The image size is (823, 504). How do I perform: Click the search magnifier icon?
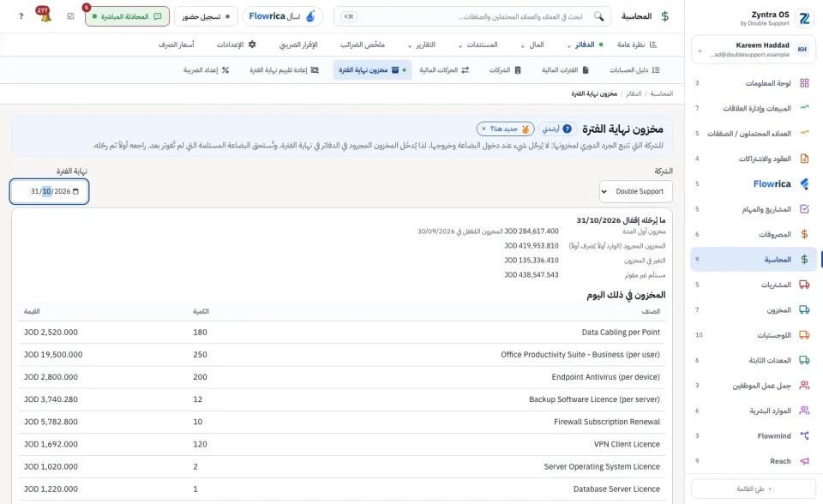pos(599,16)
